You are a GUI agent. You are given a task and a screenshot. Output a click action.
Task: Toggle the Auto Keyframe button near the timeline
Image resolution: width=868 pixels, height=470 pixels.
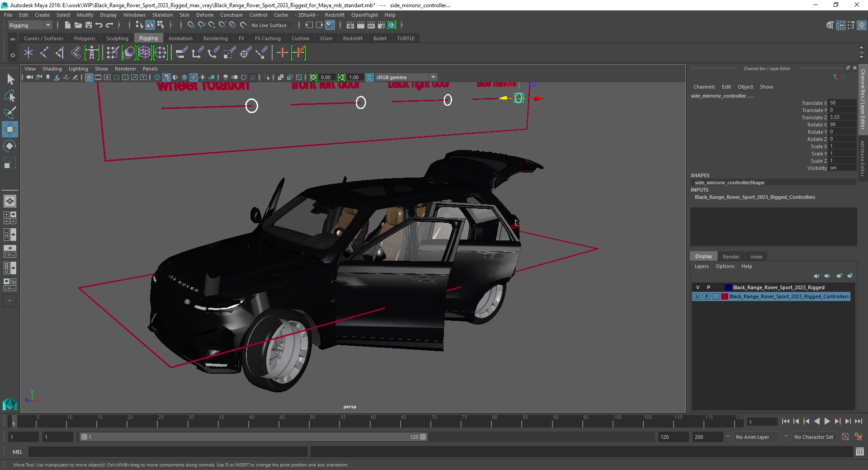[845, 437]
